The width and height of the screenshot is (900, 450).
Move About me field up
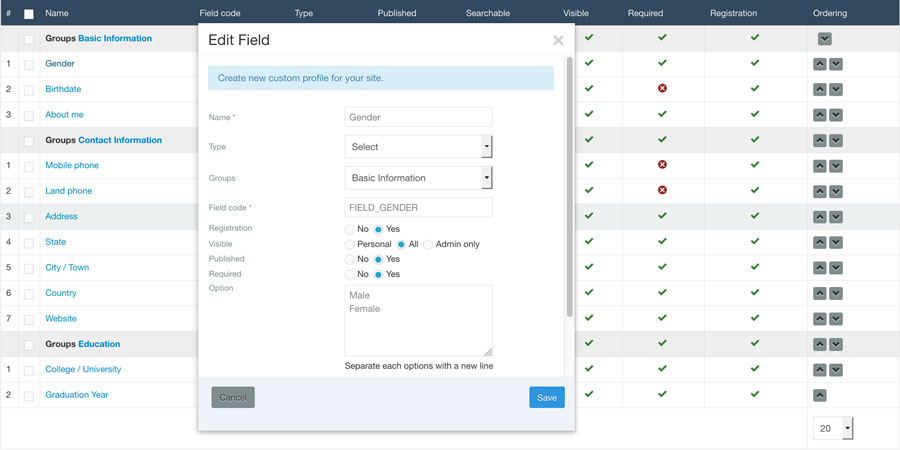pos(820,115)
